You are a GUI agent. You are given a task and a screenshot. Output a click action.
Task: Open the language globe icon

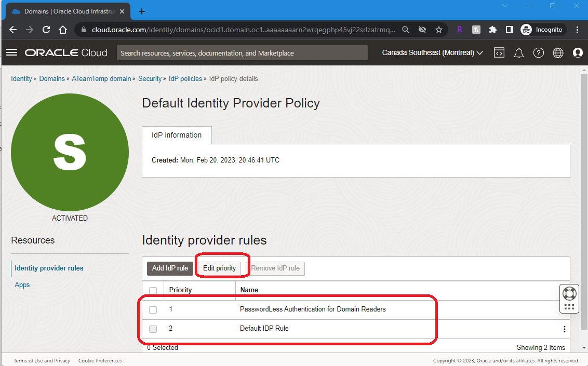click(x=558, y=52)
